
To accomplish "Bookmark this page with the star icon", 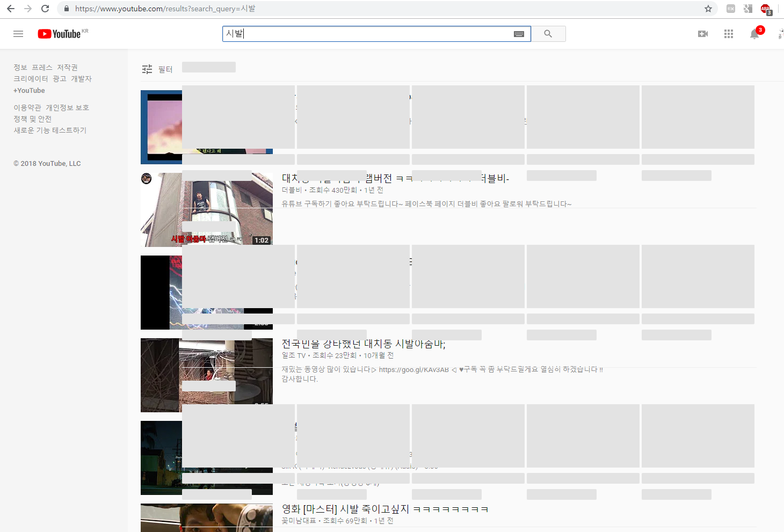I will pyautogui.click(x=708, y=9).
